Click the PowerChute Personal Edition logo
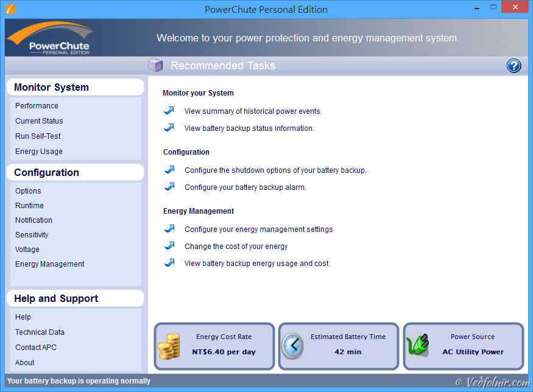This screenshot has width=533, height=392. 50,38
